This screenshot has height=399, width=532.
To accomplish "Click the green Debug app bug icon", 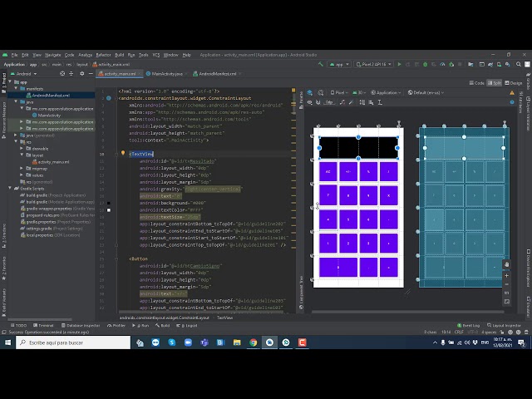I will pos(425,64).
